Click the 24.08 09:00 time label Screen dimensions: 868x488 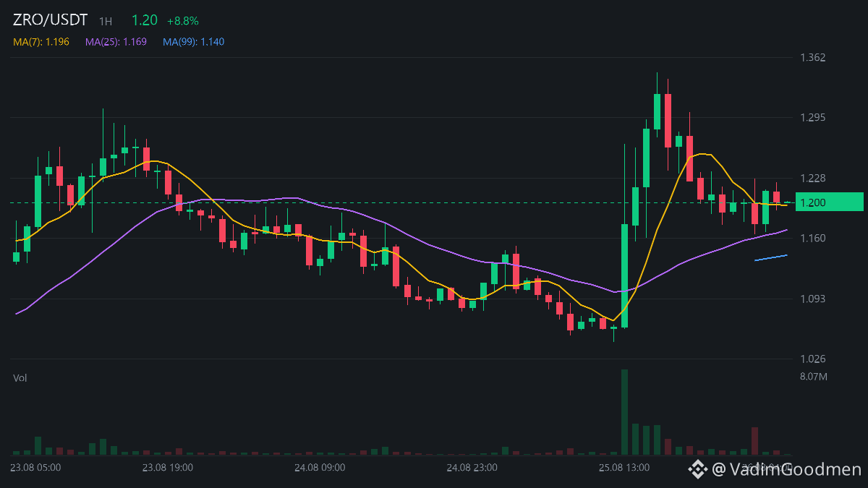(320, 468)
